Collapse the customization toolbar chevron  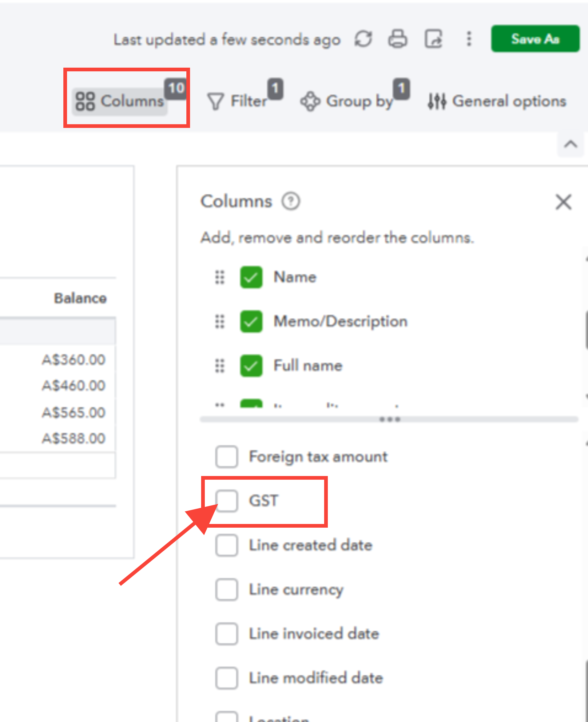pyautogui.click(x=571, y=145)
